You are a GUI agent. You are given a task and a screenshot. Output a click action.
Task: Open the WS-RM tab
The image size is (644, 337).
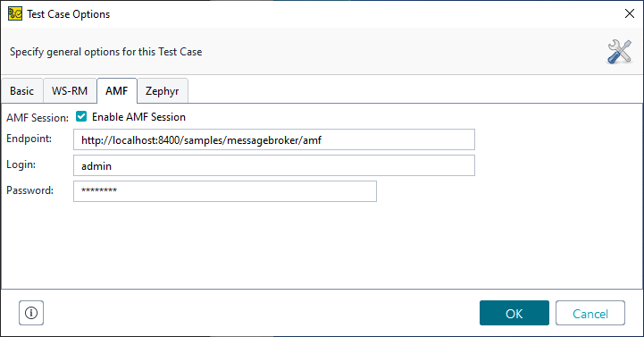[70, 91]
